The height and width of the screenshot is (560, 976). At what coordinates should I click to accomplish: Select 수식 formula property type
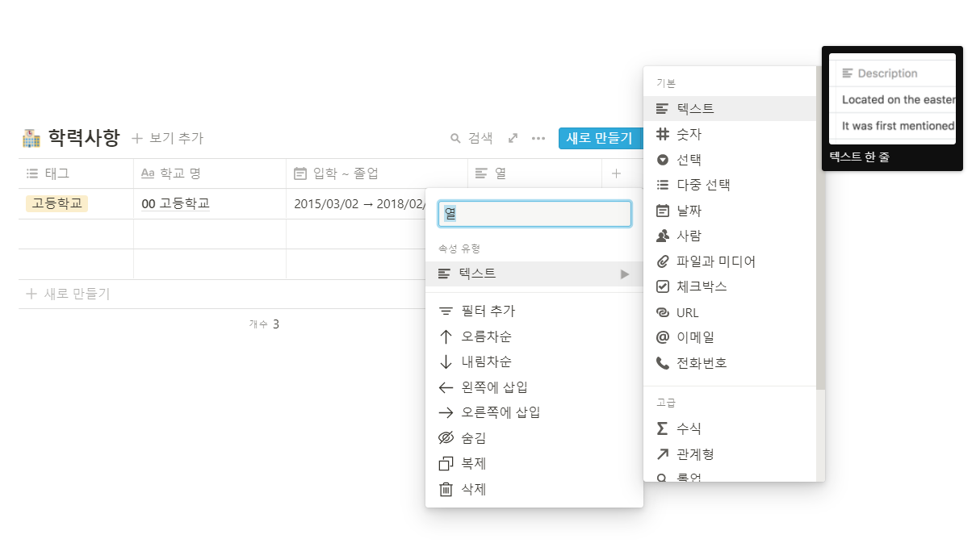[x=730, y=428]
